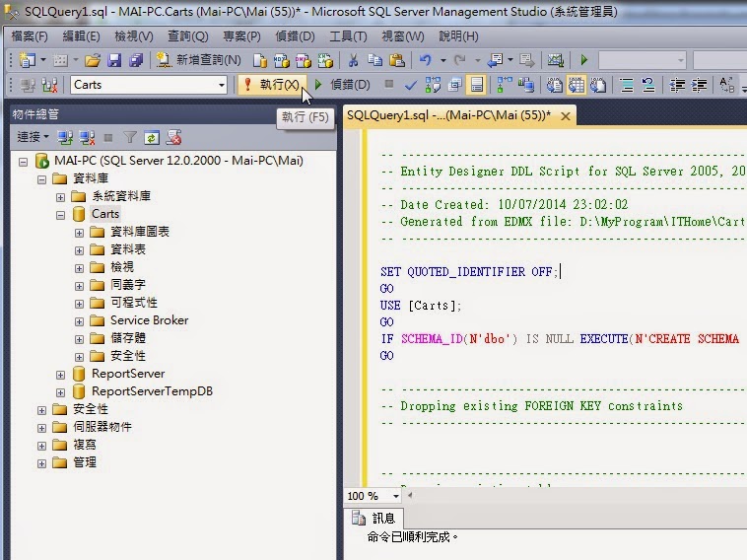Click the Save All icon

(136, 60)
